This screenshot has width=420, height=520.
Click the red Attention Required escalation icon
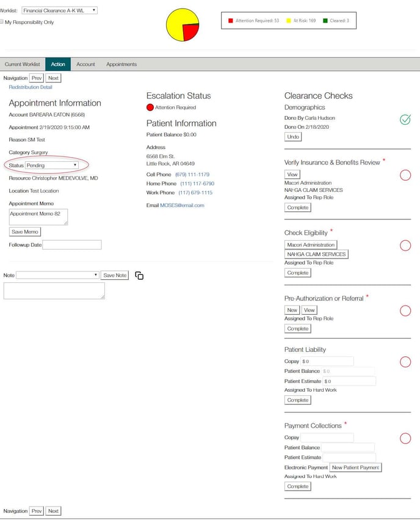[x=150, y=108]
